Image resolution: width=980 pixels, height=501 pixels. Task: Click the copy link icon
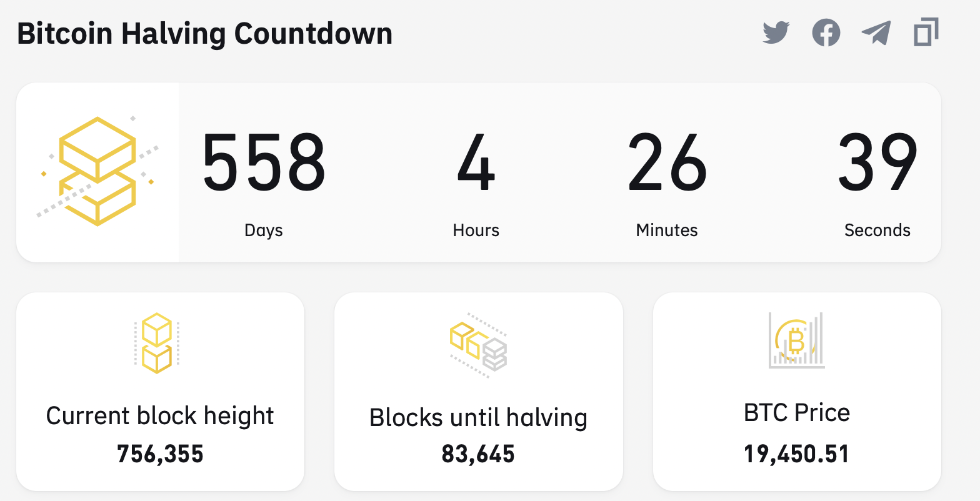click(x=926, y=32)
